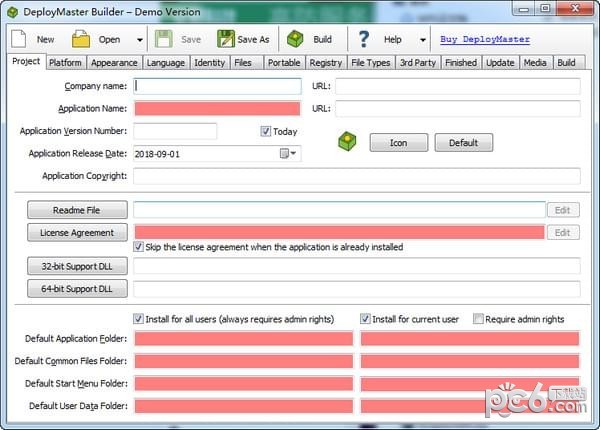Select the Project tab

(26, 61)
